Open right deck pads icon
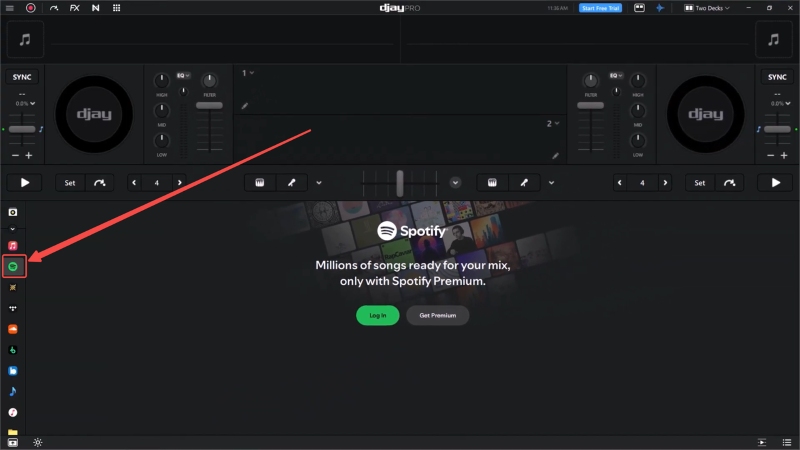This screenshot has height=450, width=800. point(492,183)
